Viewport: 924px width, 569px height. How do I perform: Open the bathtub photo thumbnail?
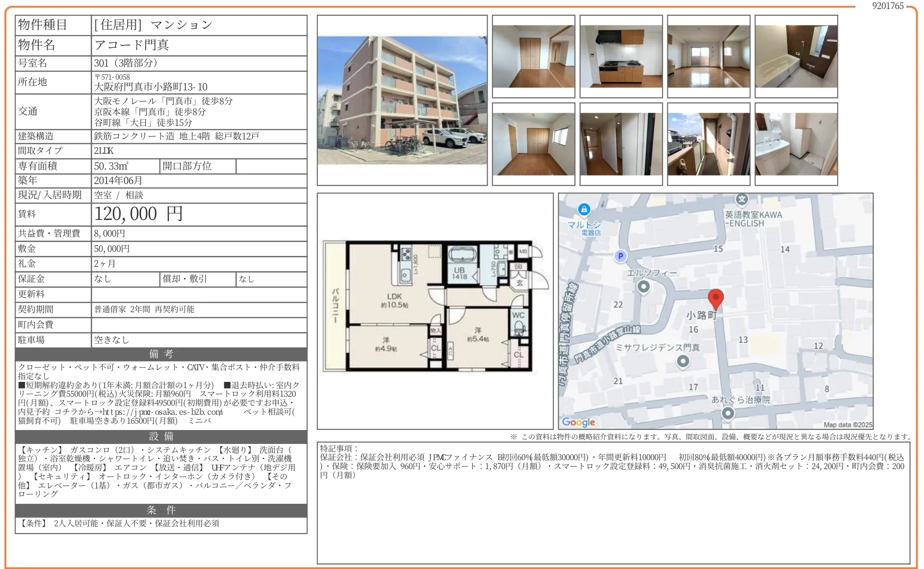(796, 57)
